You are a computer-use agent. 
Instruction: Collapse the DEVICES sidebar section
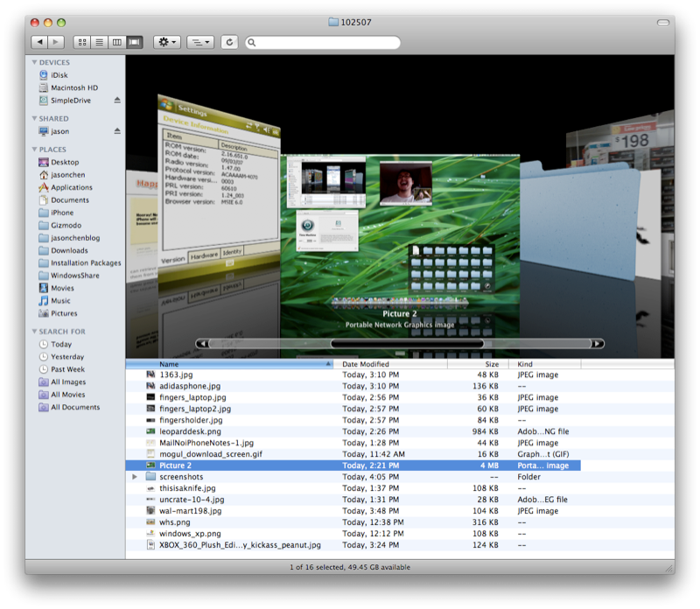[34, 62]
